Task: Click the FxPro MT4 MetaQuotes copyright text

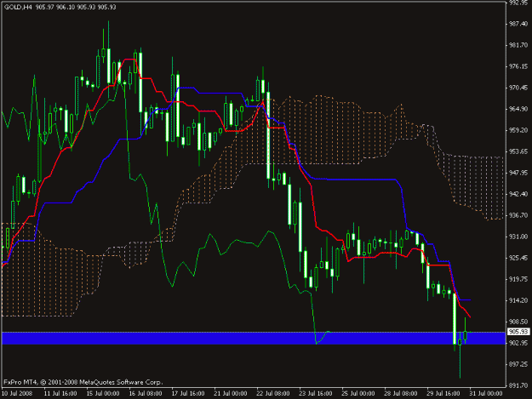Action: (x=83, y=382)
